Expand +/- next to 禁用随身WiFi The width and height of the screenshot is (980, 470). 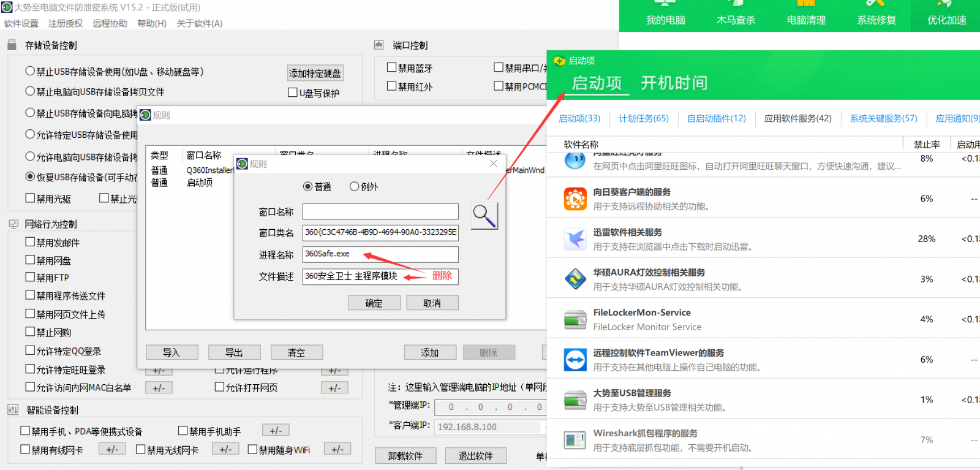337,449
